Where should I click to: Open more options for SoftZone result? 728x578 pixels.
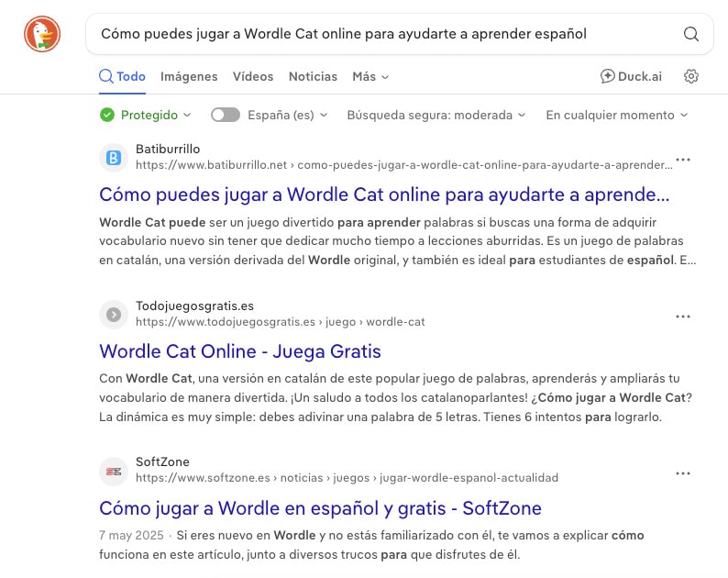tap(682, 473)
